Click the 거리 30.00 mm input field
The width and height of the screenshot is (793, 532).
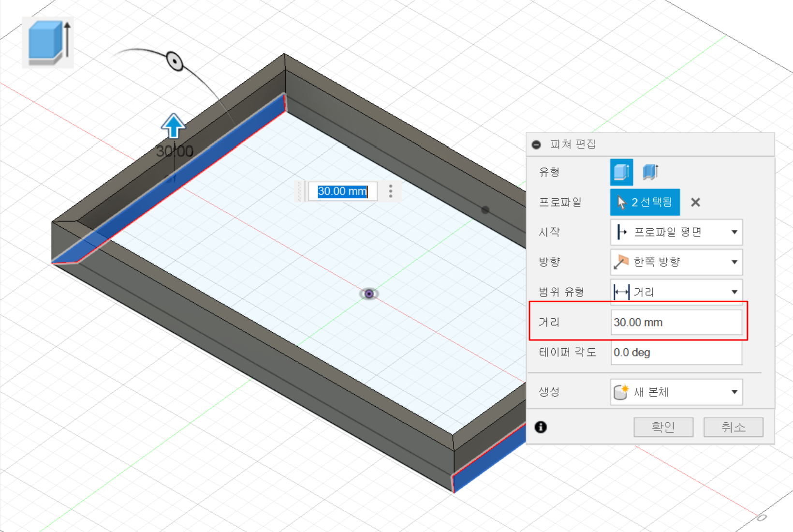[x=676, y=322]
